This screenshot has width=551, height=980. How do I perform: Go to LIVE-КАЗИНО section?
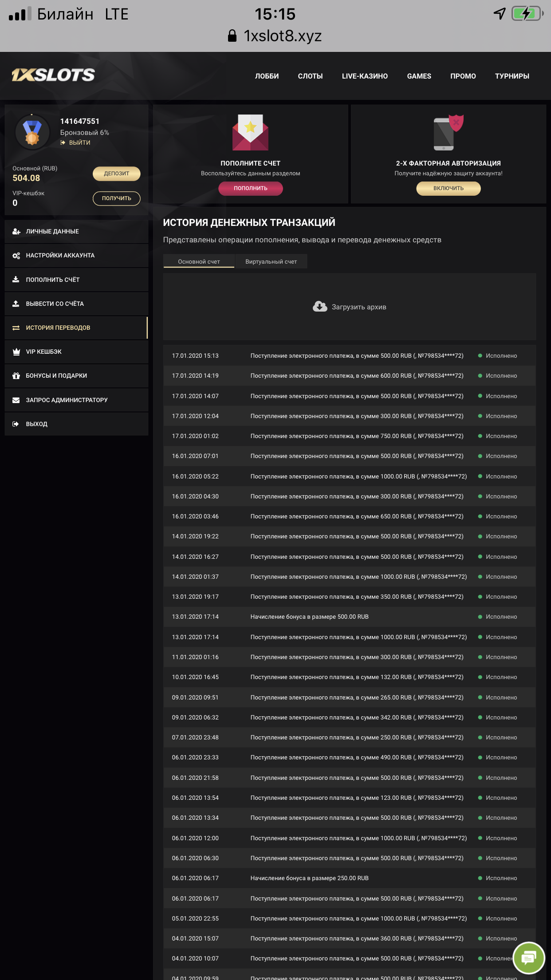coord(365,76)
